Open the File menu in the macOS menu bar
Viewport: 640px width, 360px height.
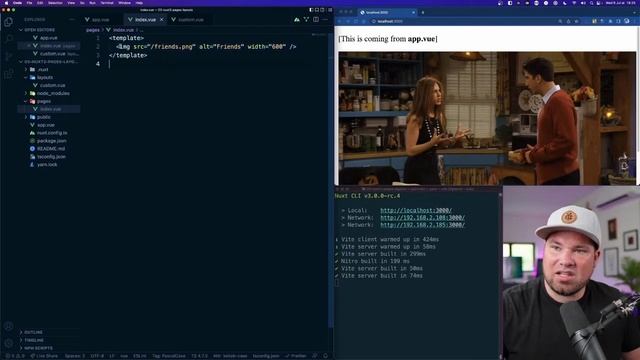pos(29,3)
